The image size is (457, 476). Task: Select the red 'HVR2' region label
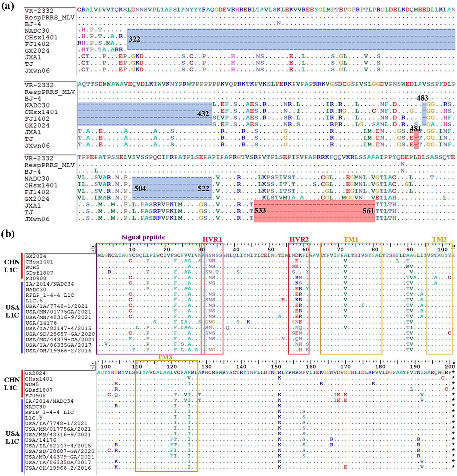299,240
